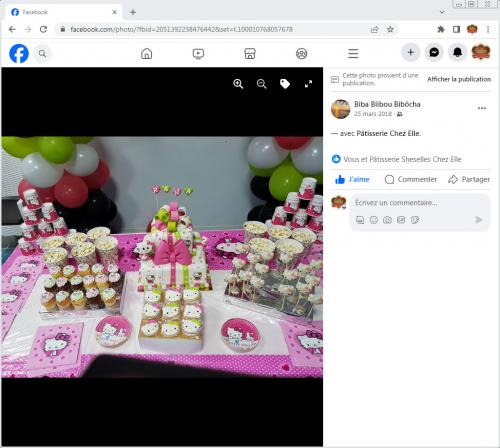
Task: Click the Hello Kitty party photo
Action: tap(162, 257)
